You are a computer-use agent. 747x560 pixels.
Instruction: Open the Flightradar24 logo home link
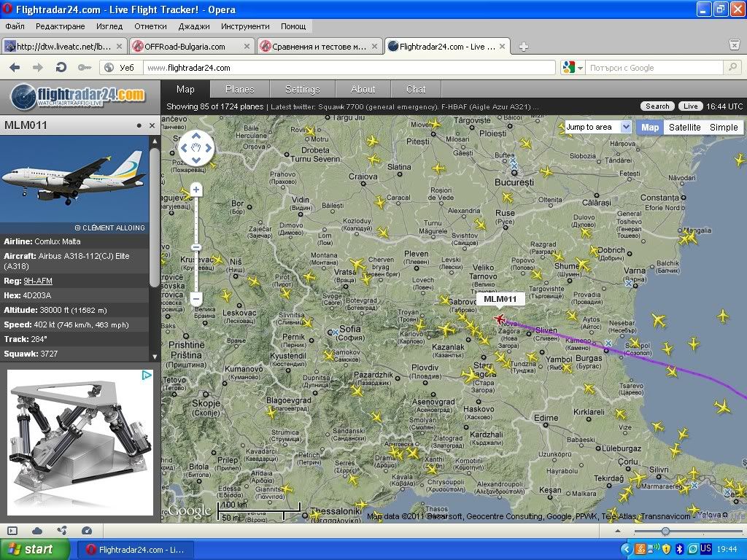[77, 97]
